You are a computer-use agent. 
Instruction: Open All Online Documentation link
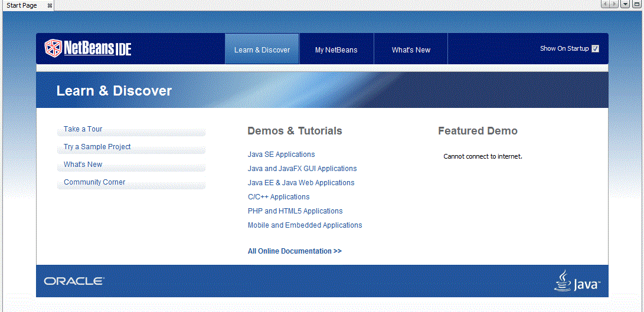[295, 251]
